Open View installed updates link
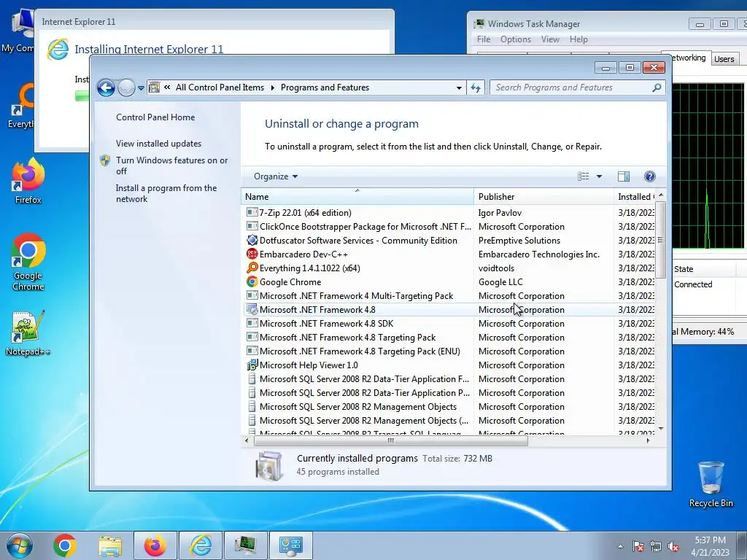The height and width of the screenshot is (560, 747). pyautogui.click(x=158, y=144)
